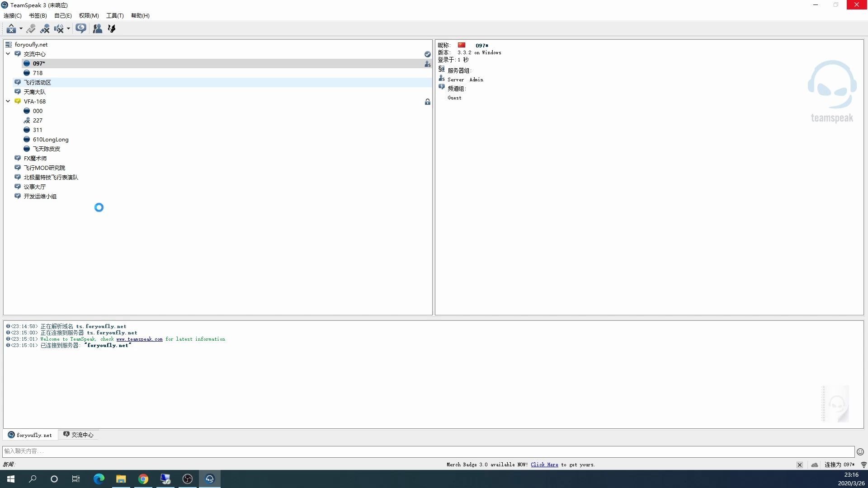Click into the chat input field
Image resolution: width=868 pixels, height=488 pixels.
(425, 451)
